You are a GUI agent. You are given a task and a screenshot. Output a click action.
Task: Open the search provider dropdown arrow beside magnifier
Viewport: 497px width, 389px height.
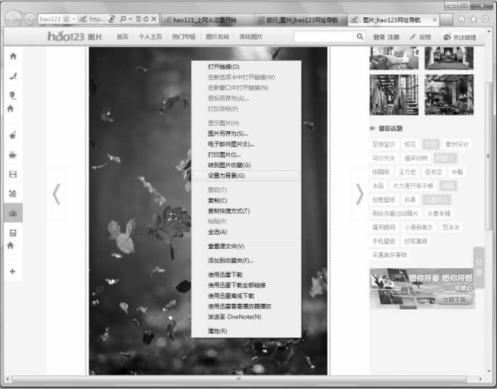130,19
